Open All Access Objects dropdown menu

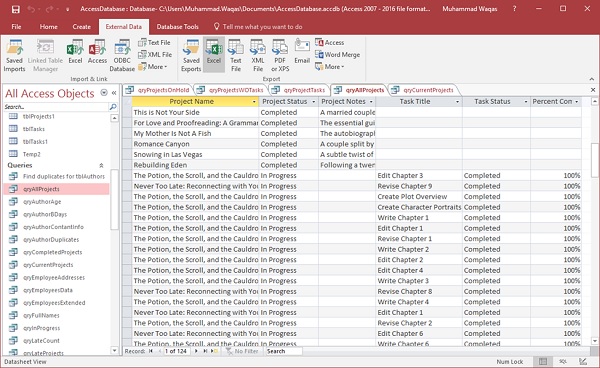click(104, 93)
